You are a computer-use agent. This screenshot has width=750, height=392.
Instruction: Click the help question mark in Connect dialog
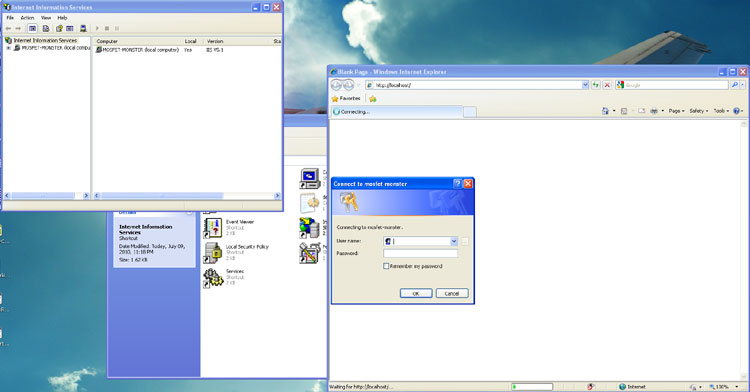pyautogui.click(x=457, y=184)
